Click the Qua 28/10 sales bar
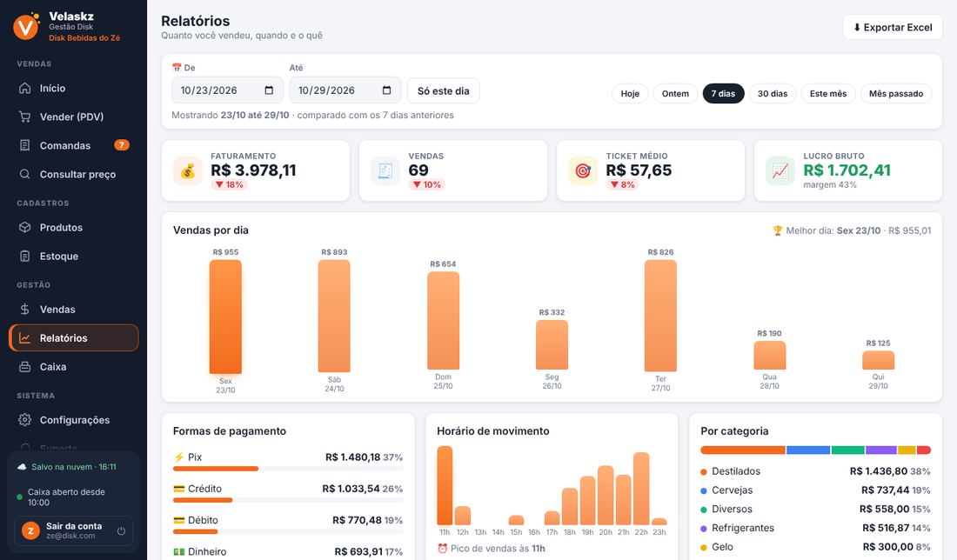Screen dimensions: 957x560 pos(770,355)
